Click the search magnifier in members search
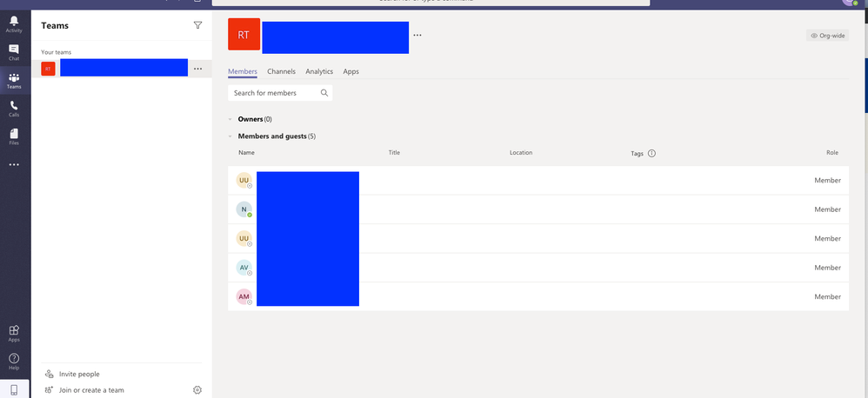This screenshot has height=398, width=868. click(x=324, y=93)
